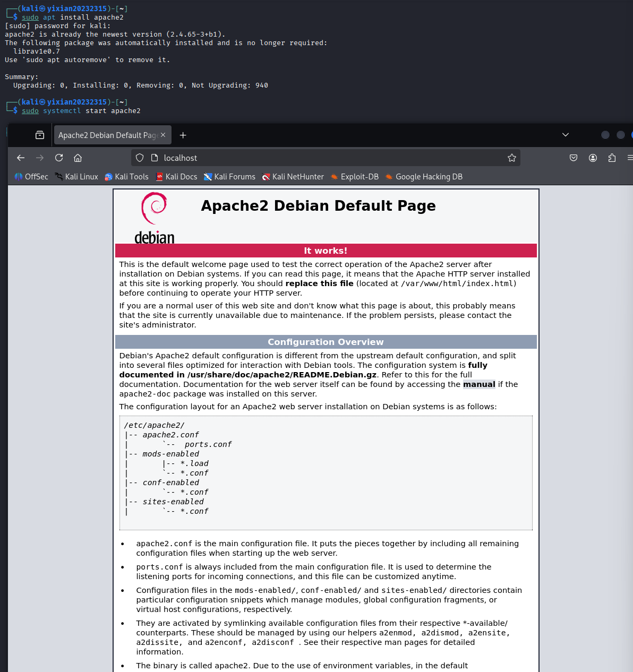
Task: Open the Firefox View icon in tab bar
Action: [40, 135]
